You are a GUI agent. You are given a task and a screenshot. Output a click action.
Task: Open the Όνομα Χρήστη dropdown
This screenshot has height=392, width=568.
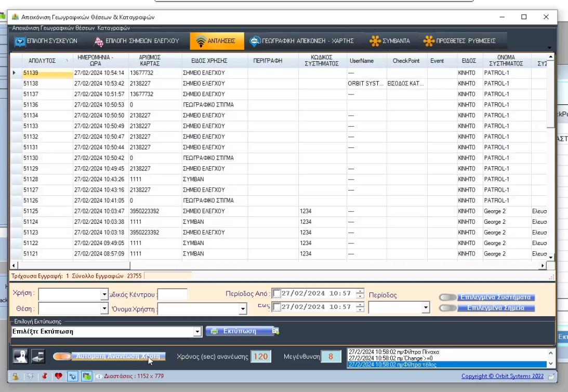(x=242, y=309)
